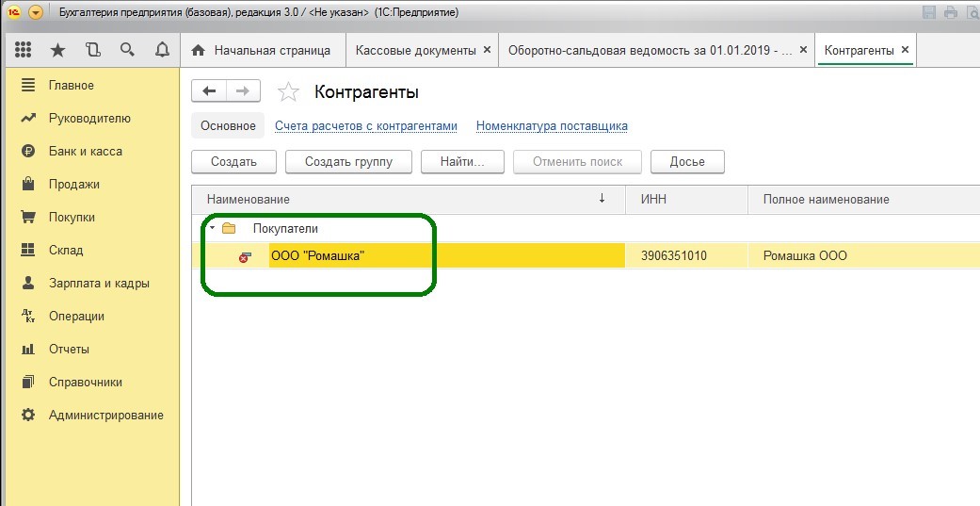Click the ИНН column header
The image size is (980, 506).
click(686, 200)
